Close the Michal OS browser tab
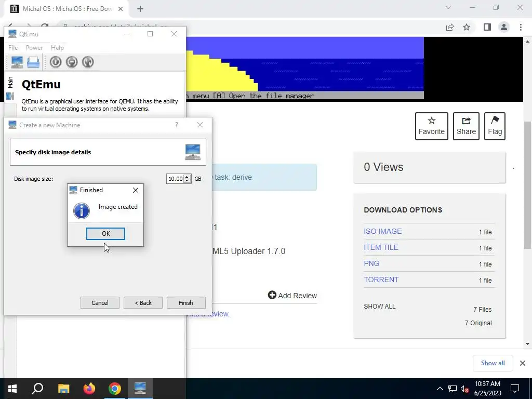The height and width of the screenshot is (399, 532). tap(121, 9)
